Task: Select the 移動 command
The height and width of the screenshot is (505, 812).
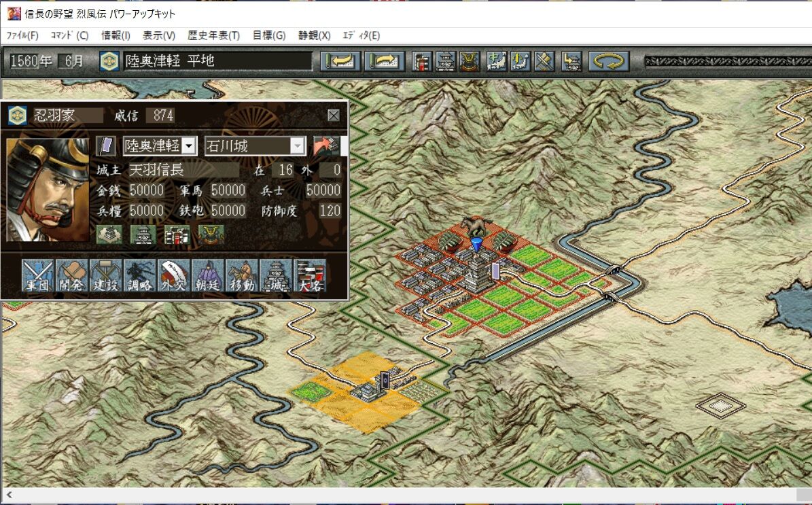Action: [x=242, y=275]
